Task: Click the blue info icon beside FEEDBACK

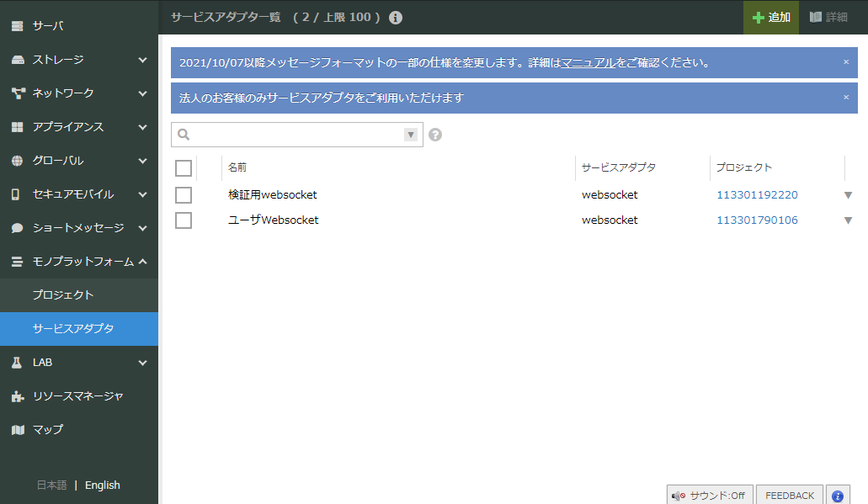Action: coord(838,496)
